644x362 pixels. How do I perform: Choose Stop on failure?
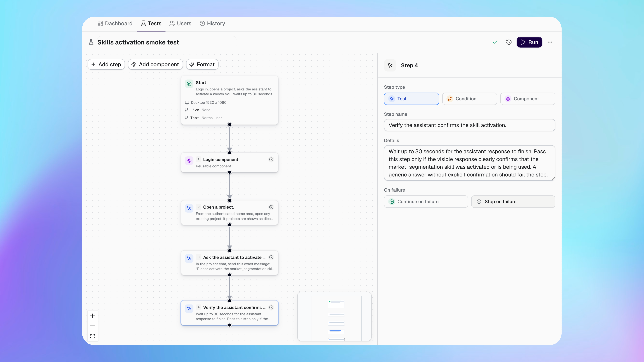tap(513, 202)
